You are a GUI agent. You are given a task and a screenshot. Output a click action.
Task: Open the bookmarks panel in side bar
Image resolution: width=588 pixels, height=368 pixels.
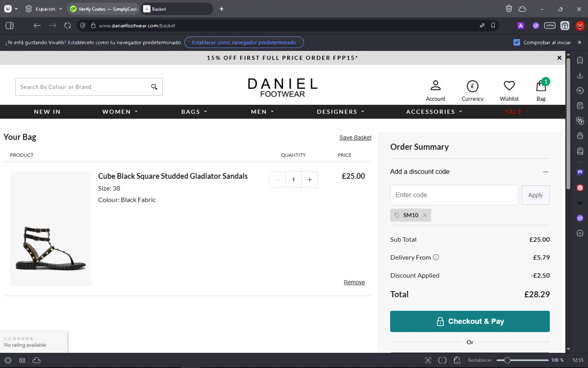(580, 60)
